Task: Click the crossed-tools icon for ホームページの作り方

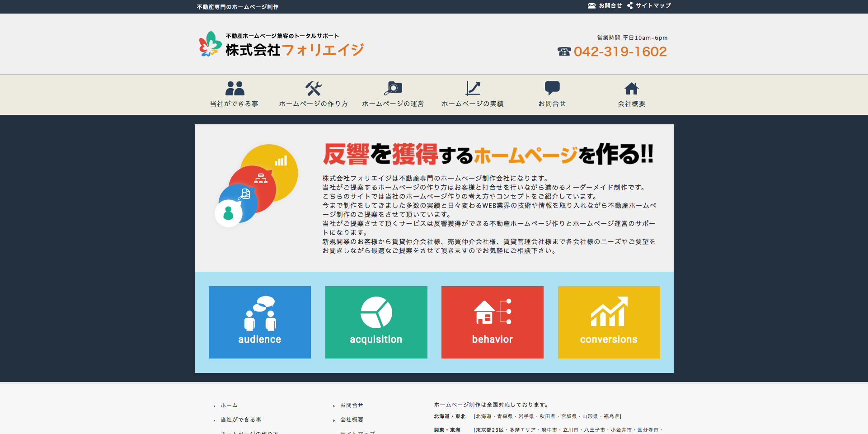Action: [x=314, y=88]
